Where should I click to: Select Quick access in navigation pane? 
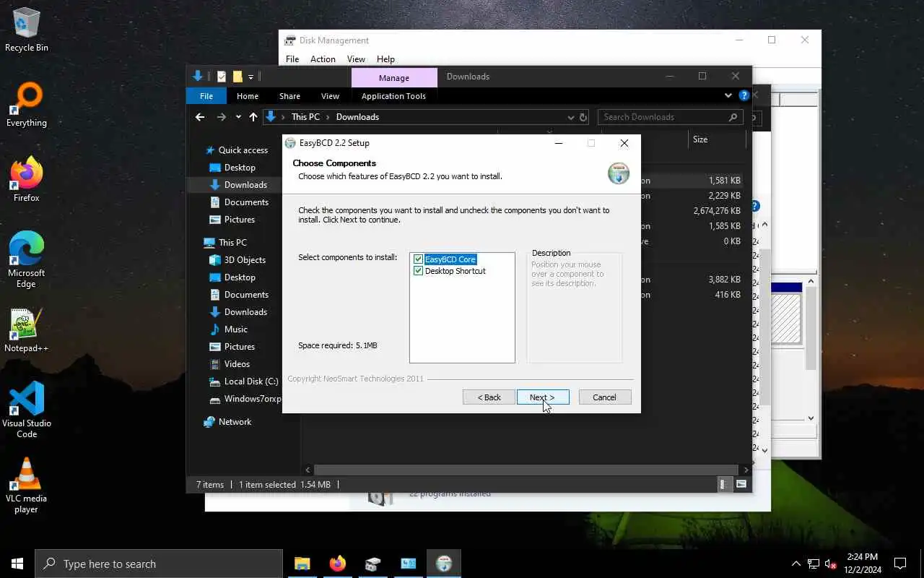click(x=243, y=150)
